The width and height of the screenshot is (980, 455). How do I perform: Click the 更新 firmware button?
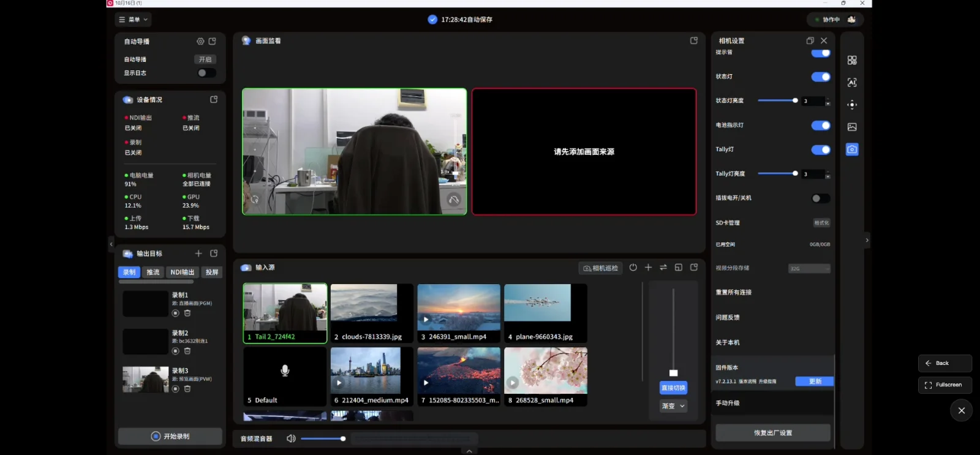tap(815, 382)
